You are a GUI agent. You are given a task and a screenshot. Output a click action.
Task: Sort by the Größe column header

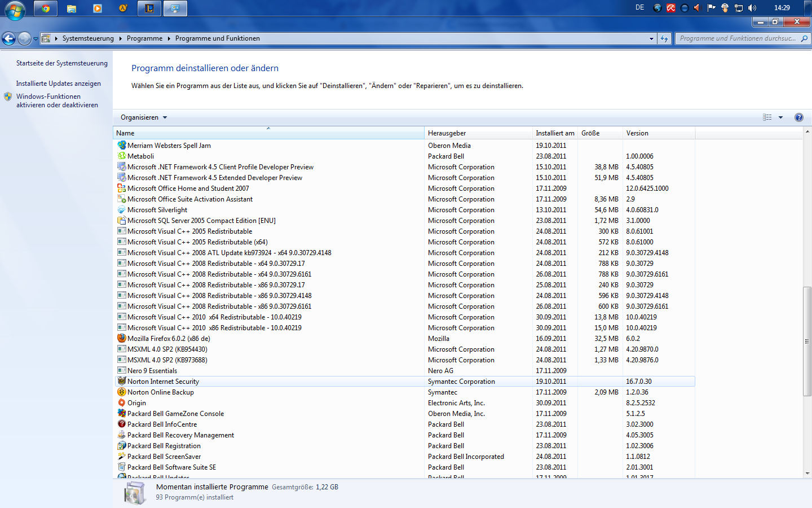(600, 133)
